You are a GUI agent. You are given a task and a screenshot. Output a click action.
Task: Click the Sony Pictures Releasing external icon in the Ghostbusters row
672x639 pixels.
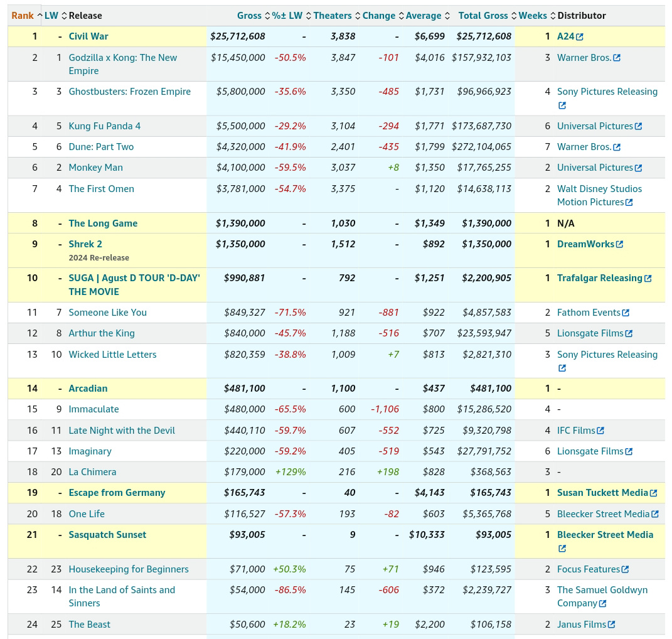pyautogui.click(x=562, y=105)
